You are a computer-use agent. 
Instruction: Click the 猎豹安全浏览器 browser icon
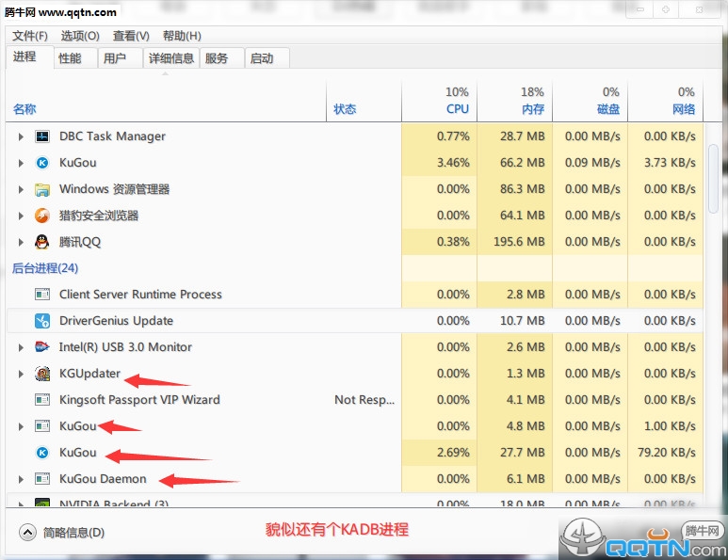click(42, 216)
